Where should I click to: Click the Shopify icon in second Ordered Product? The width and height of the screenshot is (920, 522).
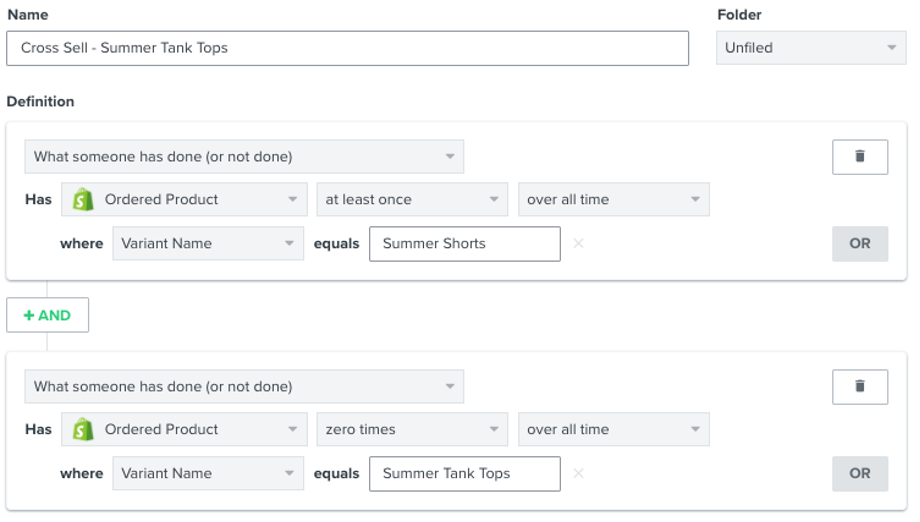click(x=84, y=430)
